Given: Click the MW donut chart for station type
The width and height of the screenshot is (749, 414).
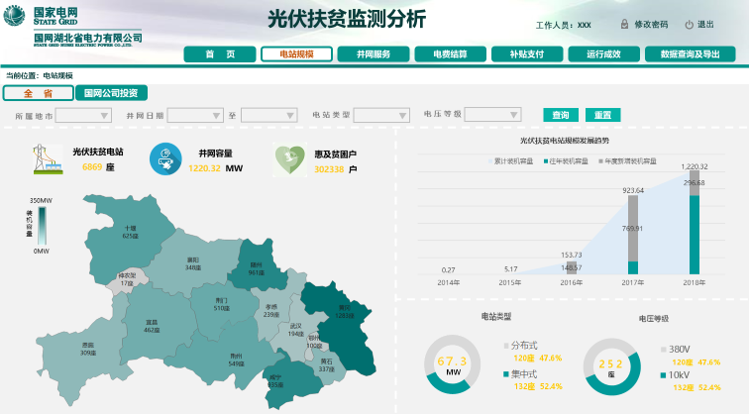Looking at the screenshot, I should click(x=453, y=366).
